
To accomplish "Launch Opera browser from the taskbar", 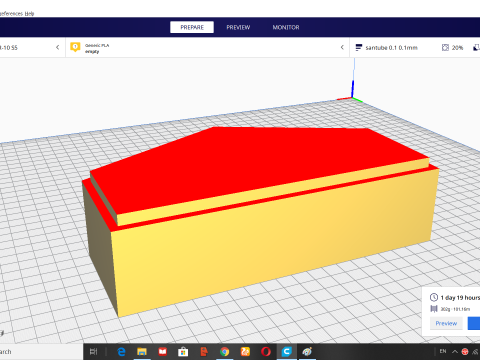I will pyautogui.click(x=266, y=352).
